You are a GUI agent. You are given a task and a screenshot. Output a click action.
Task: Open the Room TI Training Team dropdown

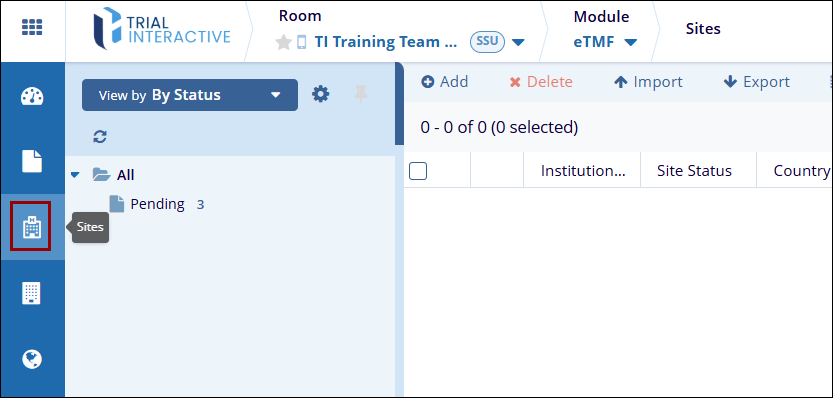(518, 43)
